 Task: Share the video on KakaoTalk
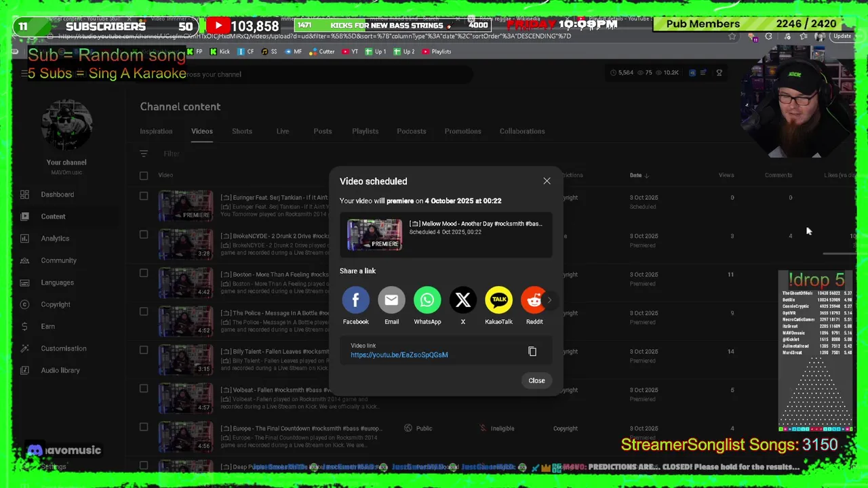(498, 300)
